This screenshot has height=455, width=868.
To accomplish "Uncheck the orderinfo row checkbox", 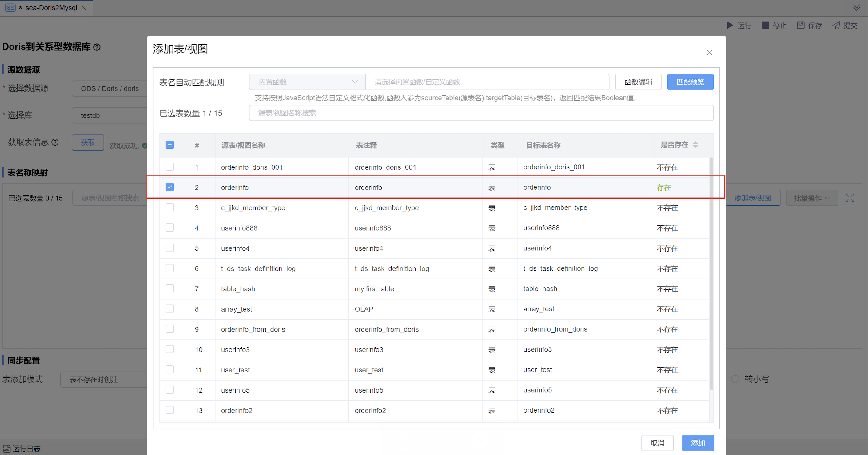I will (x=170, y=187).
